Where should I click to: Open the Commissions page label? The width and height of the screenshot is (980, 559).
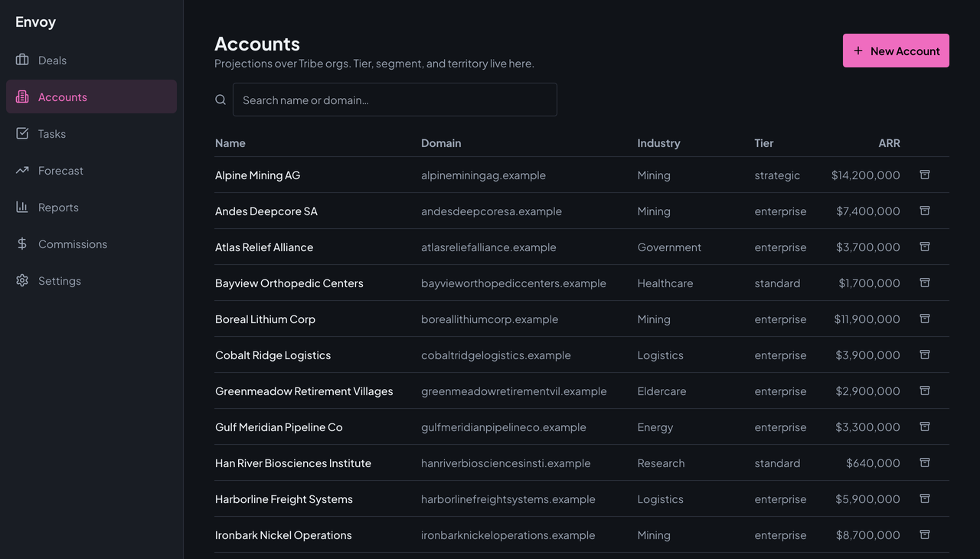[73, 244]
